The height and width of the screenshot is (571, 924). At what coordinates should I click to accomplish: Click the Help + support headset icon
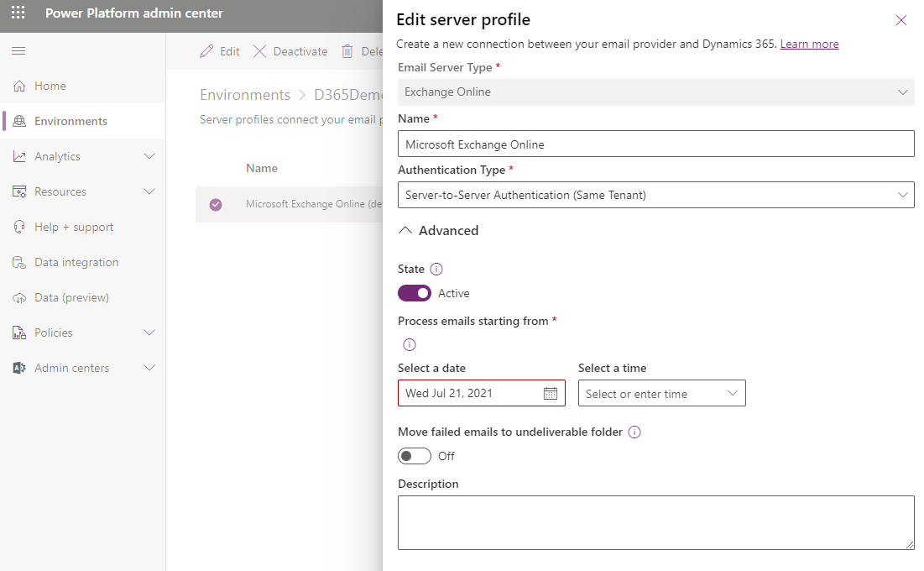(x=19, y=227)
